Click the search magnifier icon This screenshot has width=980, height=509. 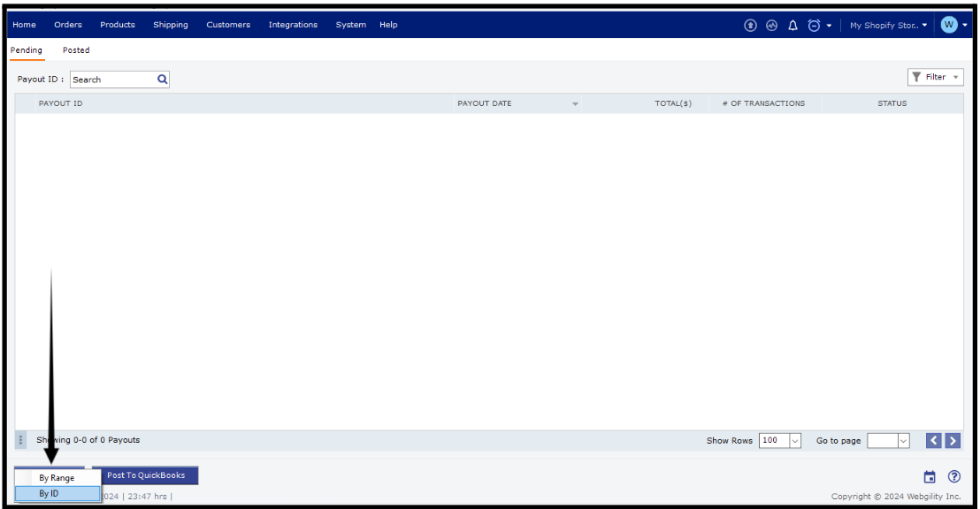pos(163,80)
